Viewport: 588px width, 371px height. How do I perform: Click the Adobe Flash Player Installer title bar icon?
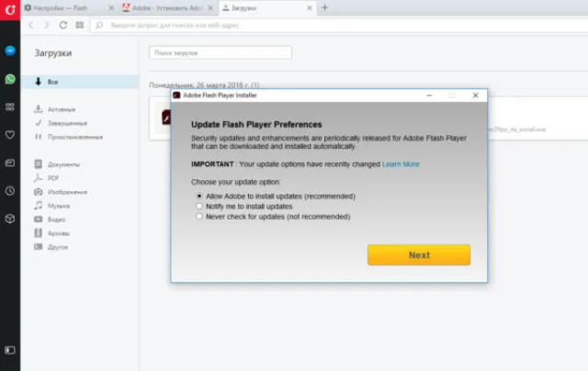click(x=176, y=96)
